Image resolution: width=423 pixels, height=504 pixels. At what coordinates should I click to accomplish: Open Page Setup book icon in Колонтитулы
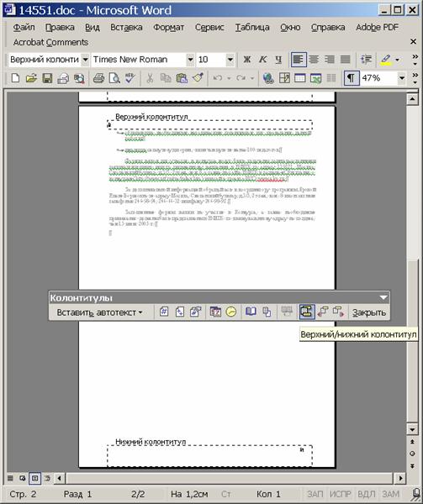click(x=251, y=312)
